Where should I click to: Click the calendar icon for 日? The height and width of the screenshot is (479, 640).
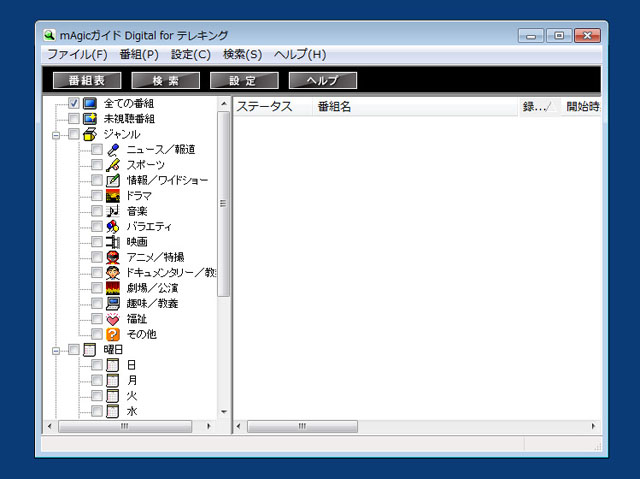pyautogui.click(x=113, y=365)
